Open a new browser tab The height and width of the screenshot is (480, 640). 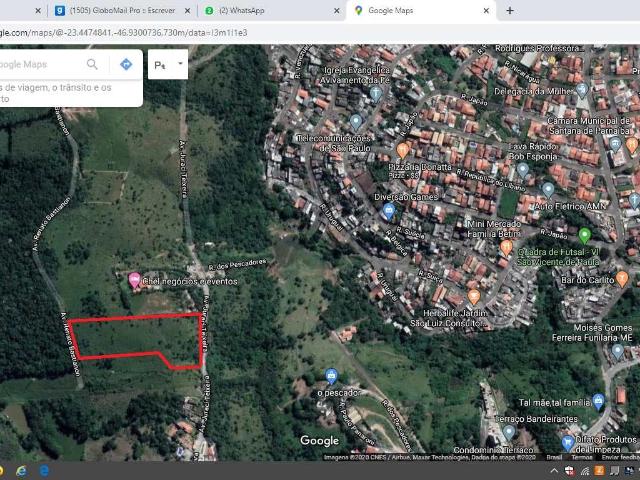(510, 11)
